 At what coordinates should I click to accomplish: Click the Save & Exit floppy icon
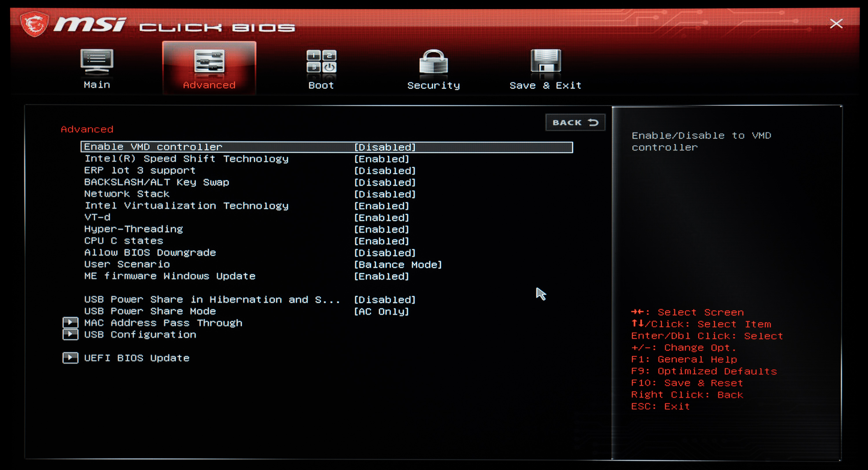(x=545, y=61)
